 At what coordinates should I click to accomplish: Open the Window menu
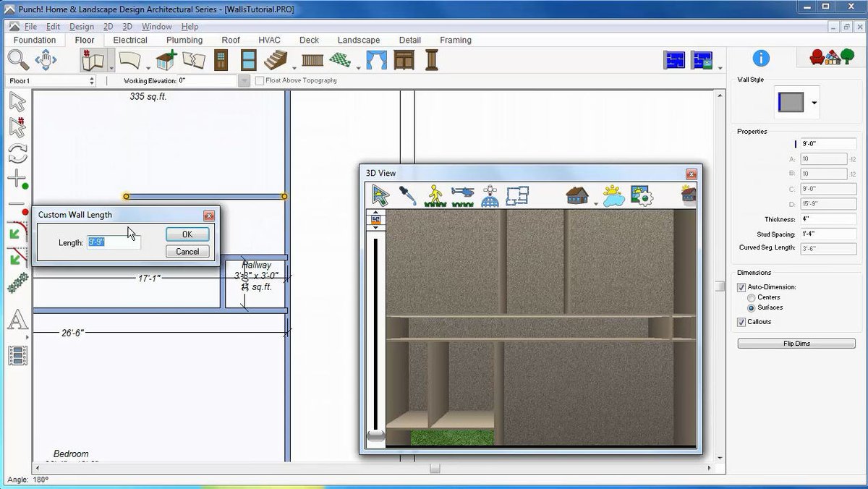pyautogui.click(x=156, y=27)
